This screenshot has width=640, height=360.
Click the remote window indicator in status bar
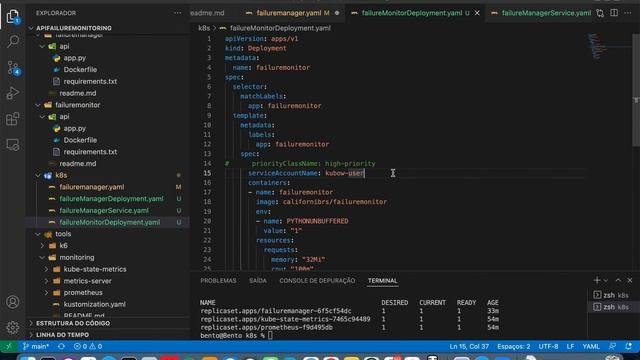[9, 347]
